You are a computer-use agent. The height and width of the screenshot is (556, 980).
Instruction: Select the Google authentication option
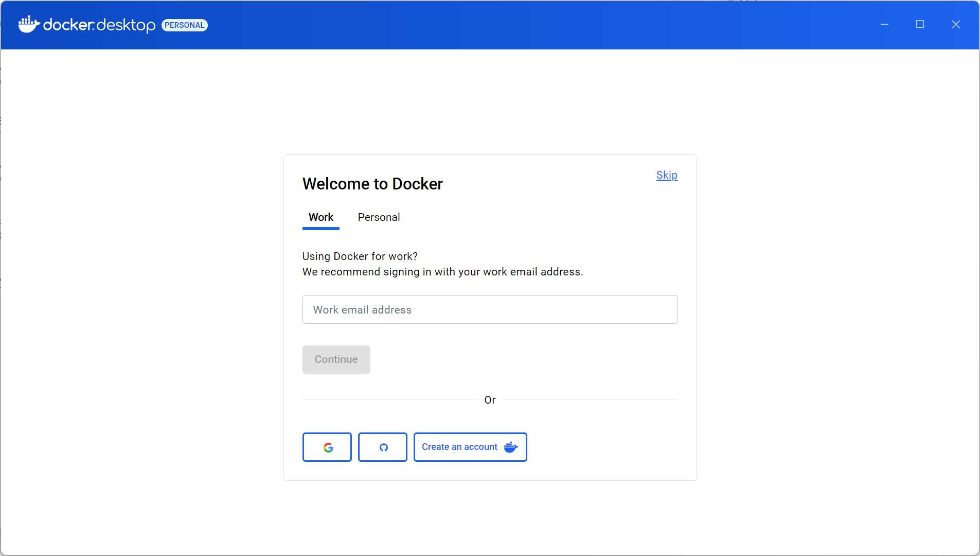point(327,447)
